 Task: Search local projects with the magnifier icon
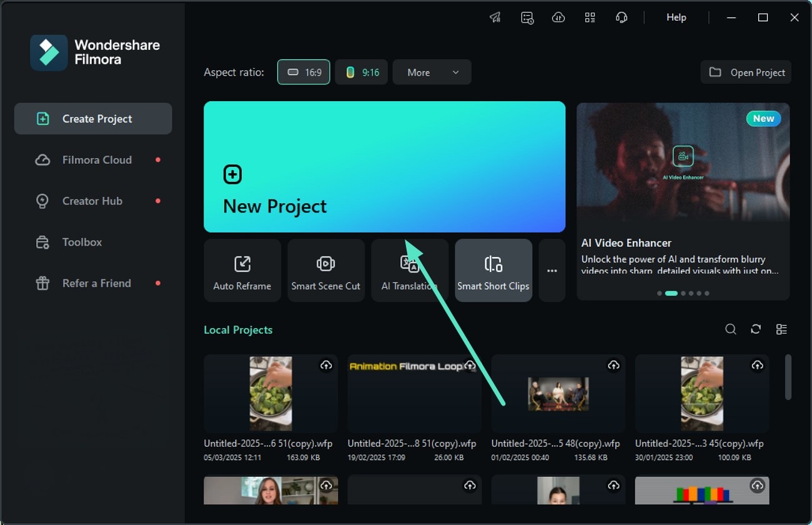(731, 329)
